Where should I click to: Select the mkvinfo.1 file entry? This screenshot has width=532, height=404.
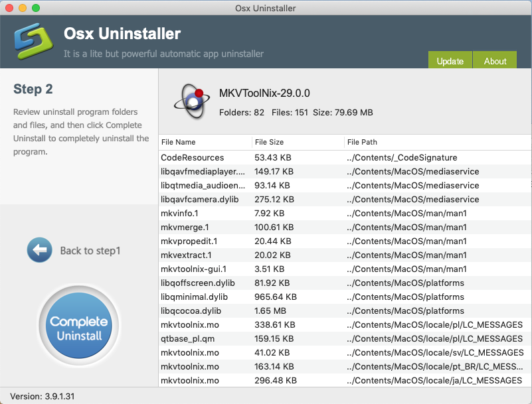[179, 214]
